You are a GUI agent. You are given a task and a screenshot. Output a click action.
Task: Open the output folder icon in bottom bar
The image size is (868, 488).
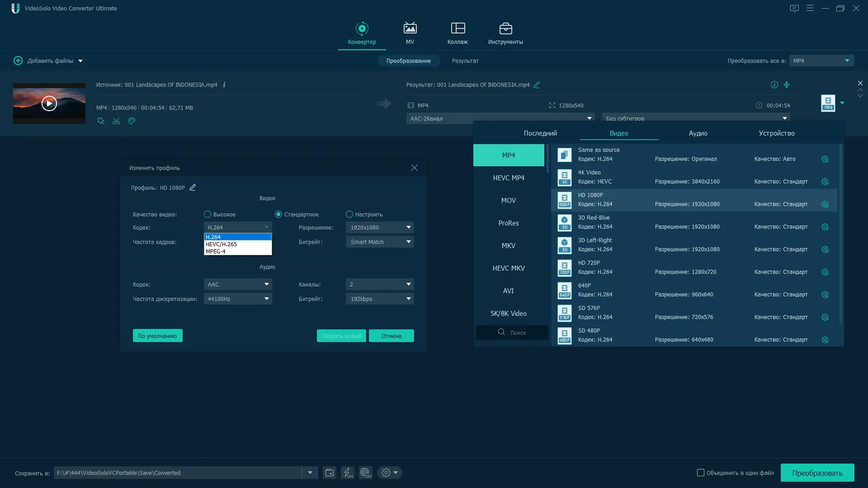point(330,473)
